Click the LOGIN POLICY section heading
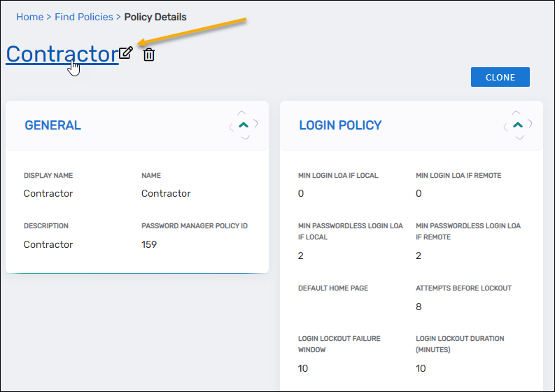Viewport: 555px width, 392px height. coord(340,125)
